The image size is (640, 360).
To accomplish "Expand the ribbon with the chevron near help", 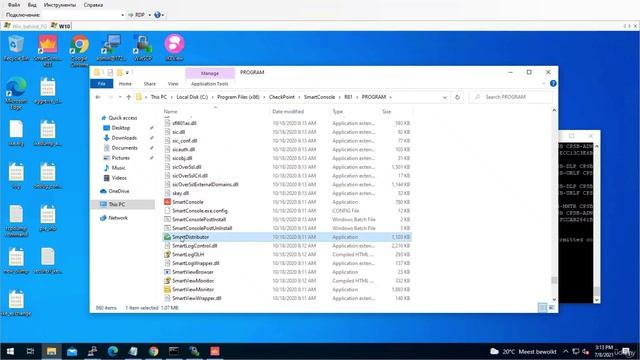I will coord(543,83).
